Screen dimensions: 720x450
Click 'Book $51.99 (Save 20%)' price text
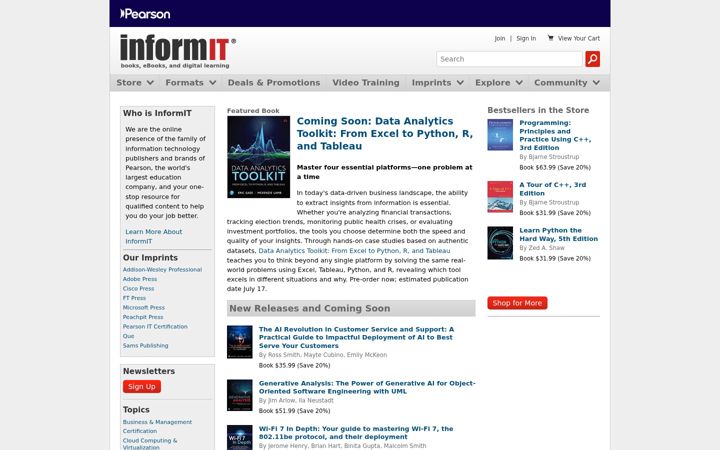(x=294, y=411)
